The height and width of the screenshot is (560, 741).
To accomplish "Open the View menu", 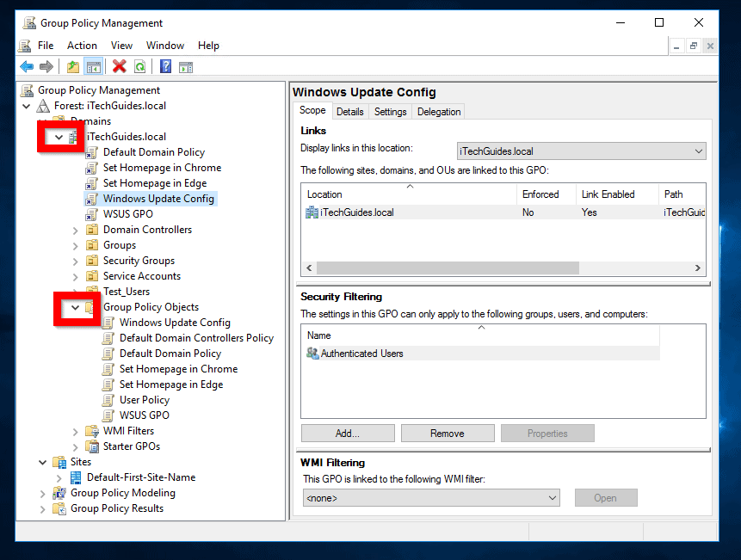I will click(121, 46).
